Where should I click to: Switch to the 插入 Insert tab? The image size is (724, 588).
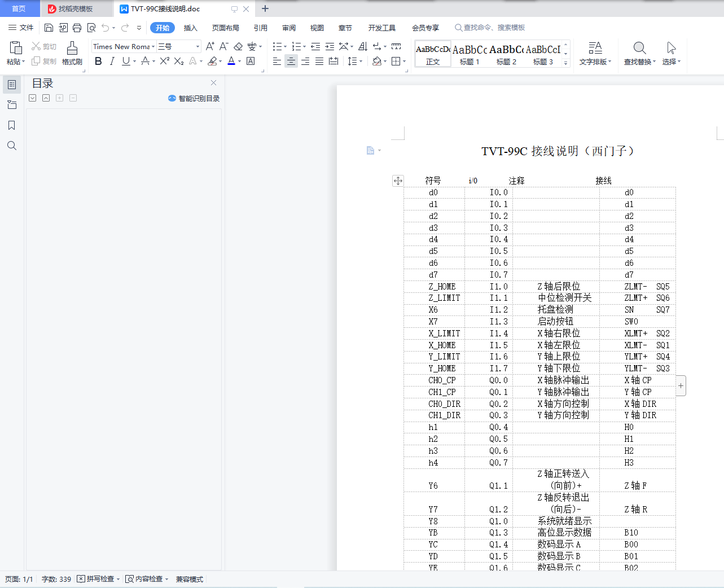[x=191, y=28]
